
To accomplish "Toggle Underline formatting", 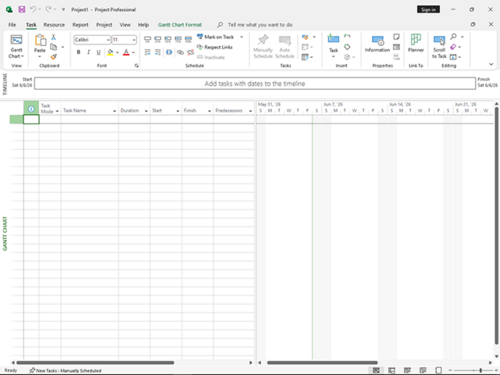I will 98,52.
